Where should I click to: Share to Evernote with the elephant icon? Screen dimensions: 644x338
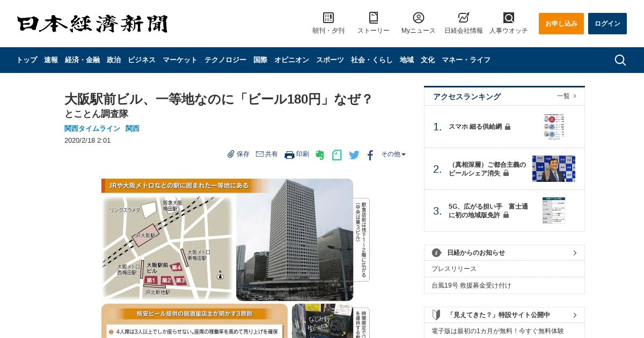click(320, 155)
